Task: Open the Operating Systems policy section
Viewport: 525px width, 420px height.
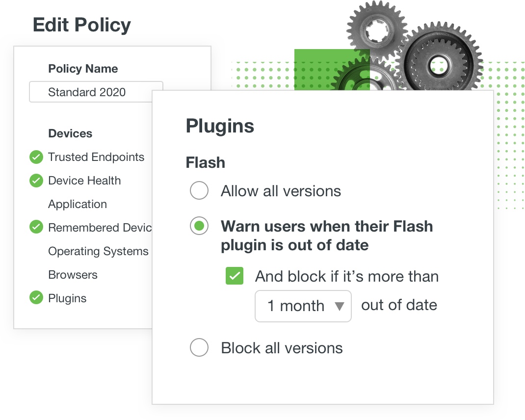Action: [98, 252]
